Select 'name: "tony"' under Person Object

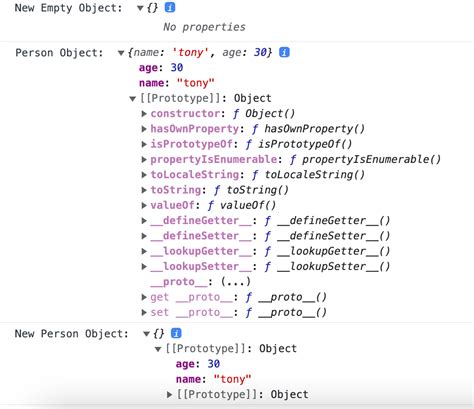pos(177,83)
